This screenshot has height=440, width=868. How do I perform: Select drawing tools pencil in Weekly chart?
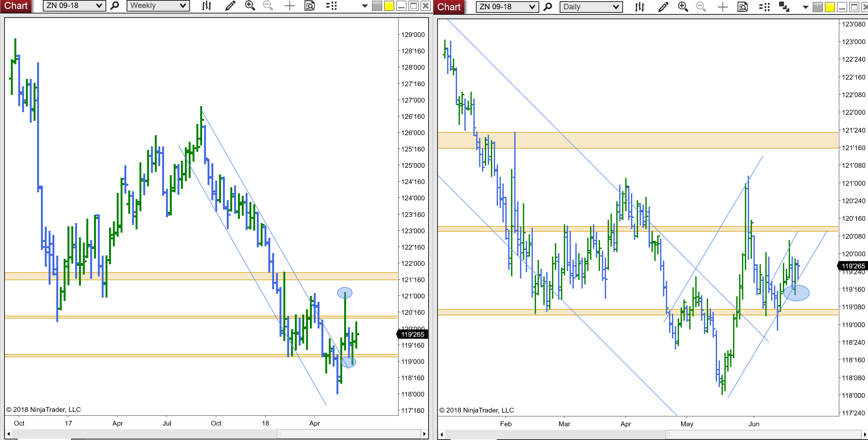pyautogui.click(x=230, y=6)
